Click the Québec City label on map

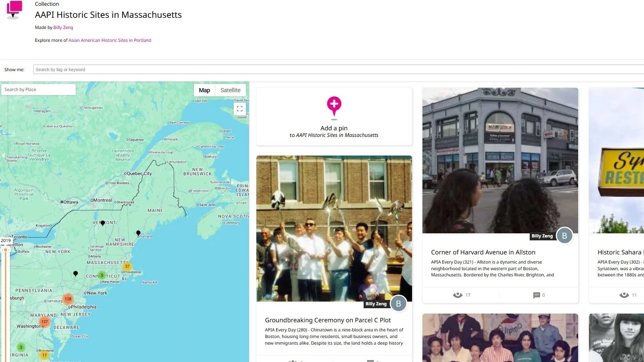139,174
